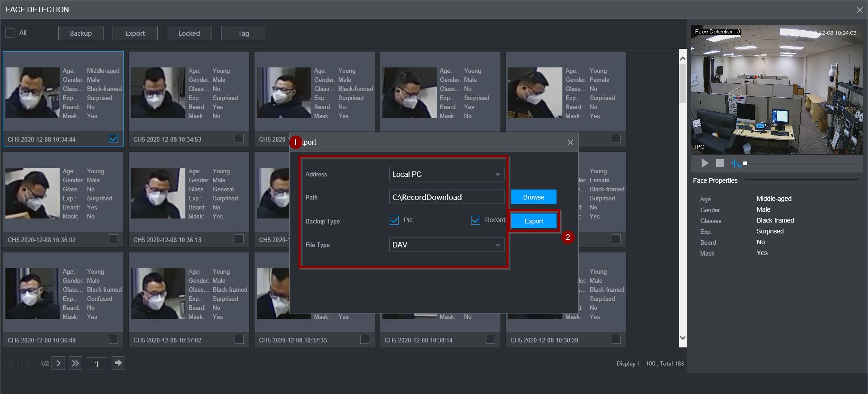Select the face thumbnail captured at 10:34:44
This screenshot has height=394, width=868.
point(33,93)
